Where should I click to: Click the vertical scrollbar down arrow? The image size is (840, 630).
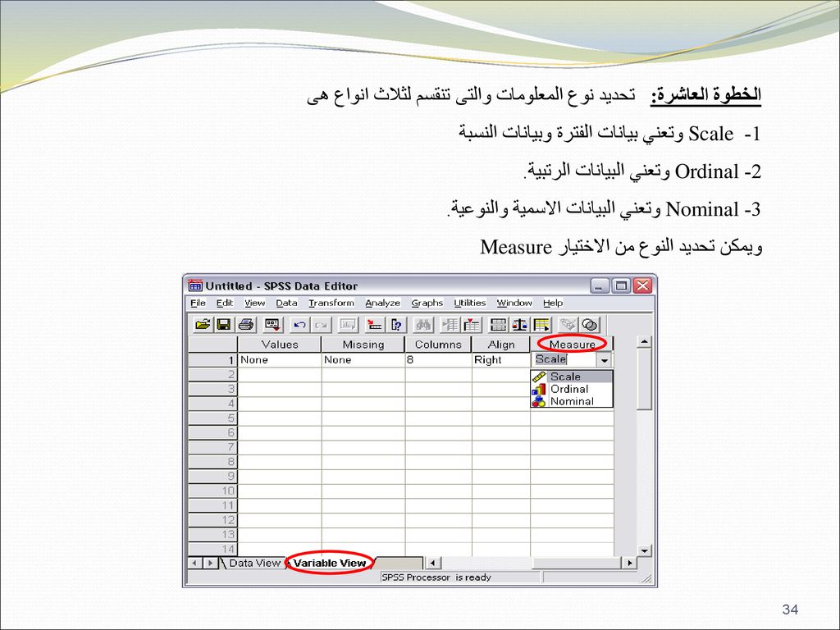(645, 550)
